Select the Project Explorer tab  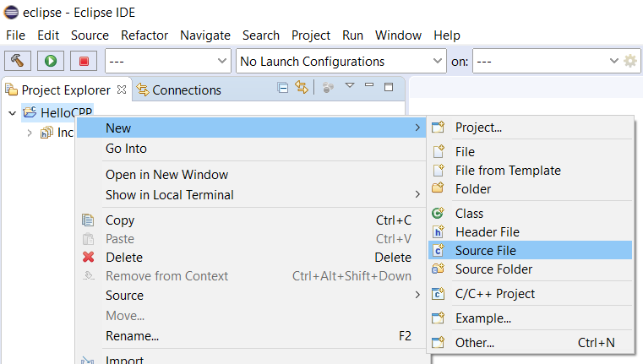click(x=66, y=90)
